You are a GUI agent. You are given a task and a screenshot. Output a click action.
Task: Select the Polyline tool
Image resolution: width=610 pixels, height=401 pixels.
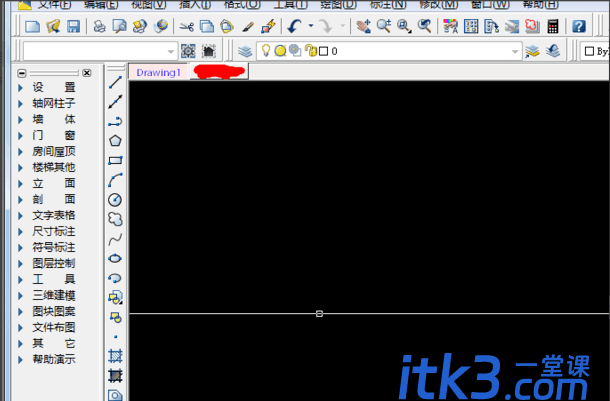click(x=115, y=122)
